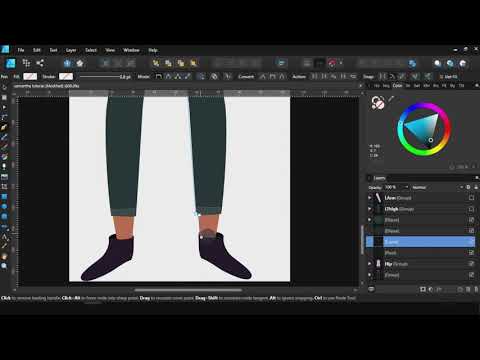480x360 pixels.
Task: Select the Fill gradient tool
Action: pos(4,156)
